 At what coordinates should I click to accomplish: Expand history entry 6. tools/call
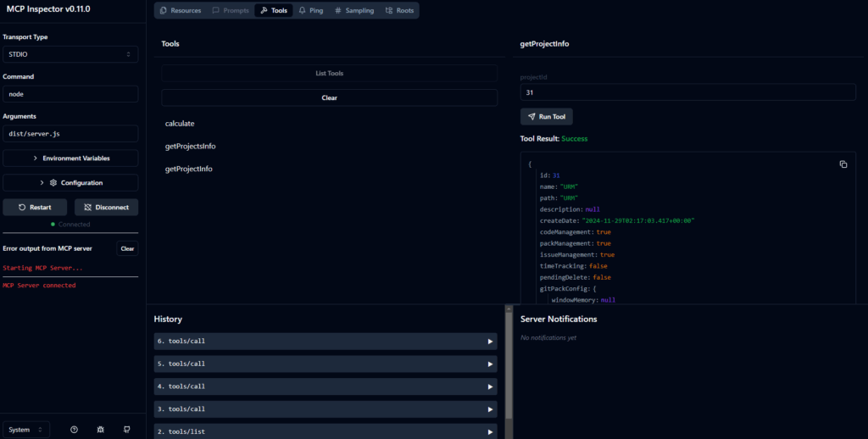(x=325, y=342)
